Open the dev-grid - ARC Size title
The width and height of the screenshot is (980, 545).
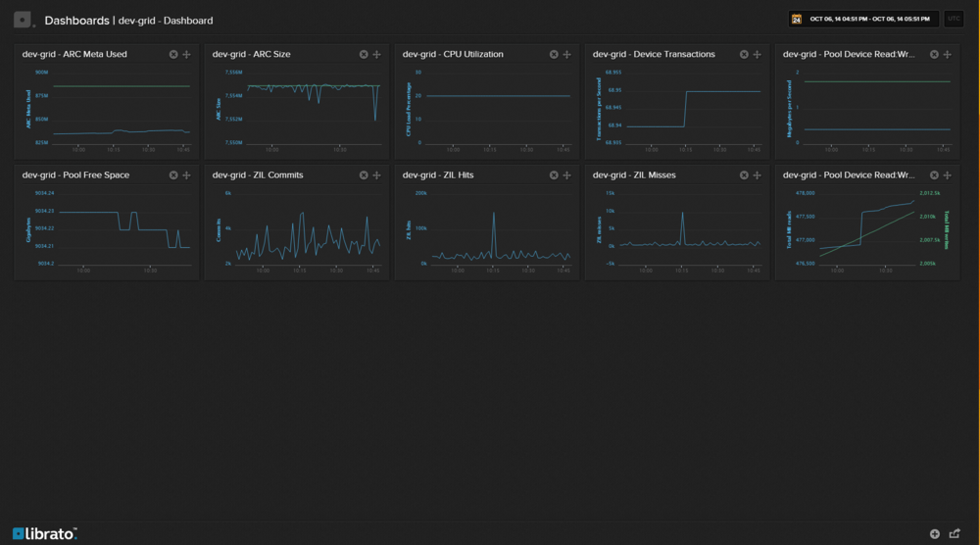251,54
